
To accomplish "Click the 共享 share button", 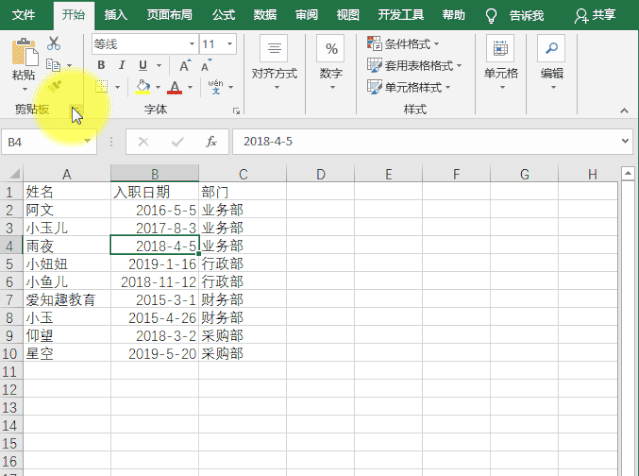I will point(595,15).
